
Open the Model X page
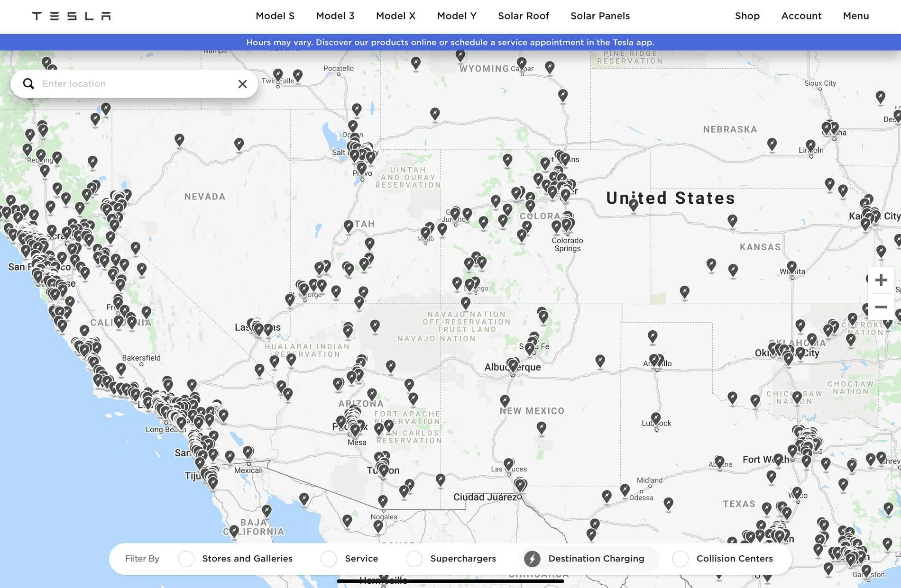pos(396,16)
